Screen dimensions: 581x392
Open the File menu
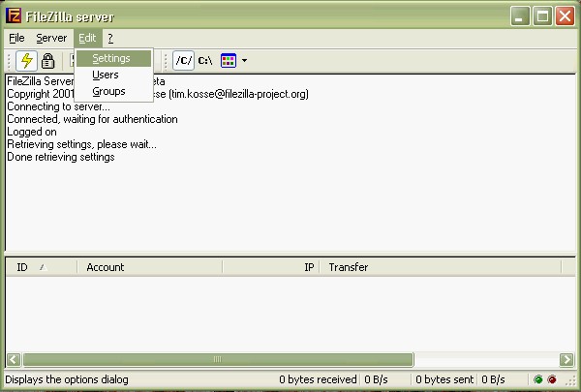click(x=16, y=38)
